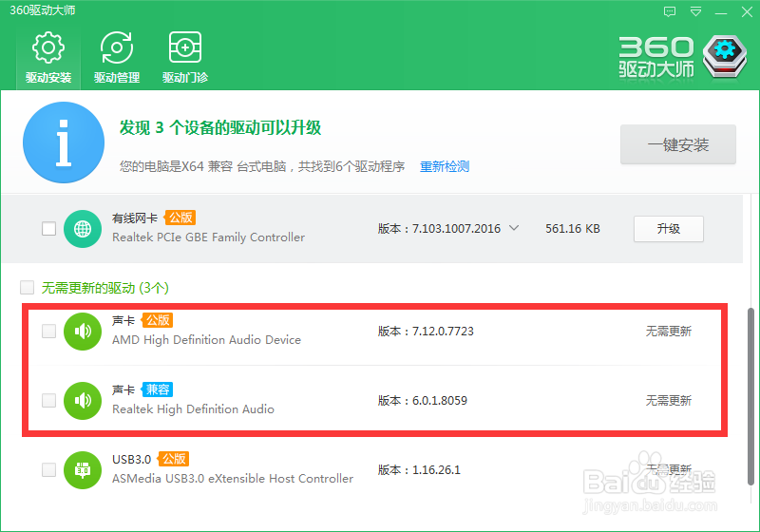Click the 兼容 tag beside Realtek 声卡
Viewport: 760px width, 532px height.
point(158,389)
